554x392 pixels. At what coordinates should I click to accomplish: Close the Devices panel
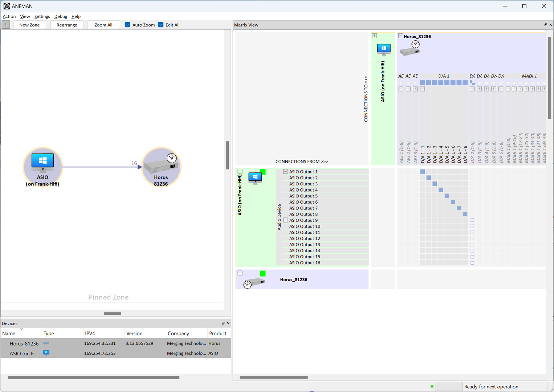click(228, 323)
